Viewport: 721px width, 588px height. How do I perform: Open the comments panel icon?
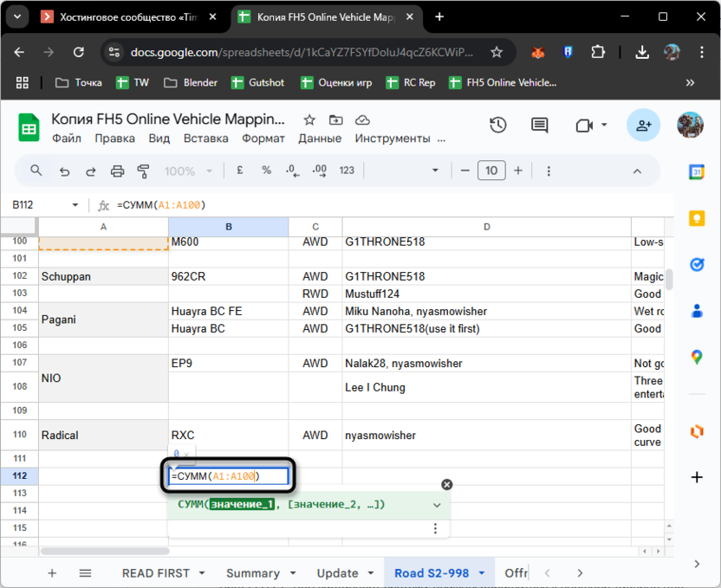pyautogui.click(x=539, y=126)
